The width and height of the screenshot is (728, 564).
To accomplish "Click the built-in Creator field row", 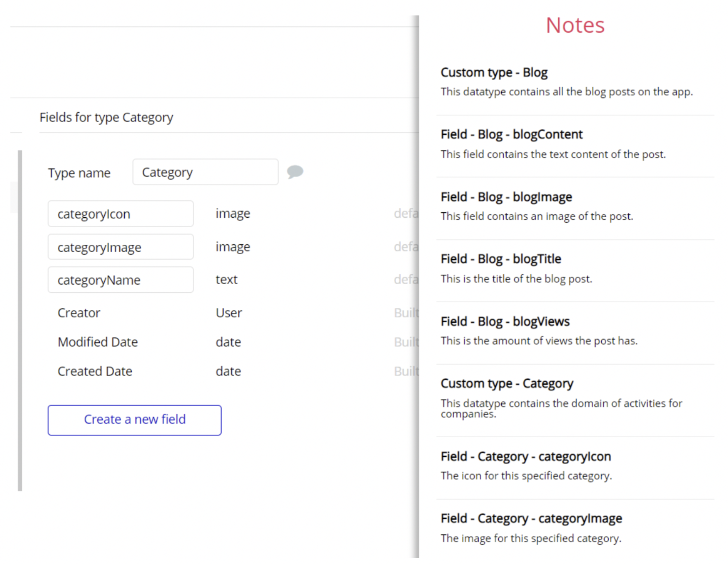I will pyautogui.click(x=79, y=313).
